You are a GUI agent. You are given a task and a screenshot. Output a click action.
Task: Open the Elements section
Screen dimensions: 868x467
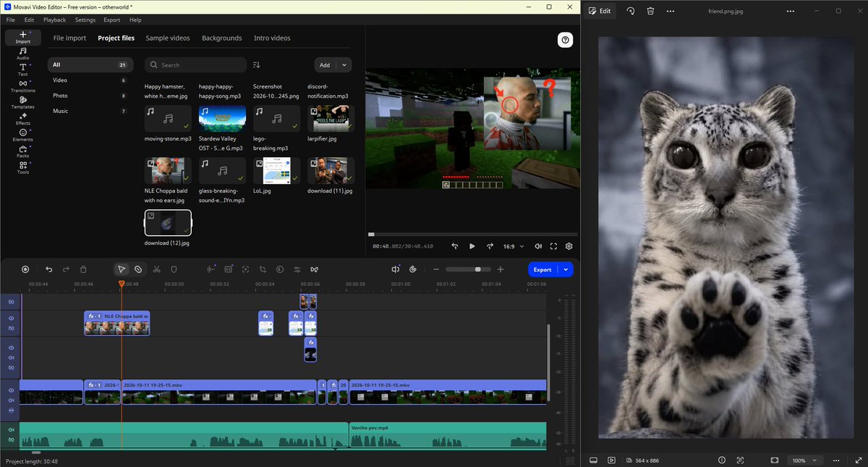(23, 135)
